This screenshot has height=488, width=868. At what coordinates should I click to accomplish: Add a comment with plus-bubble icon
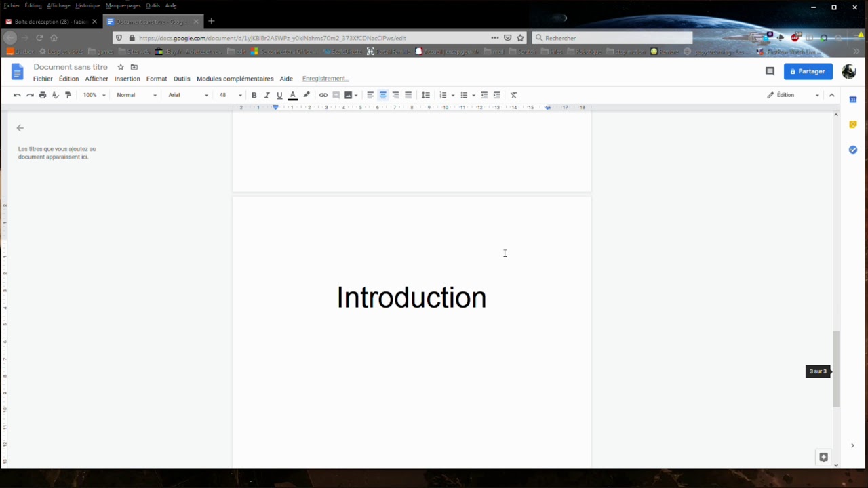[336, 95]
